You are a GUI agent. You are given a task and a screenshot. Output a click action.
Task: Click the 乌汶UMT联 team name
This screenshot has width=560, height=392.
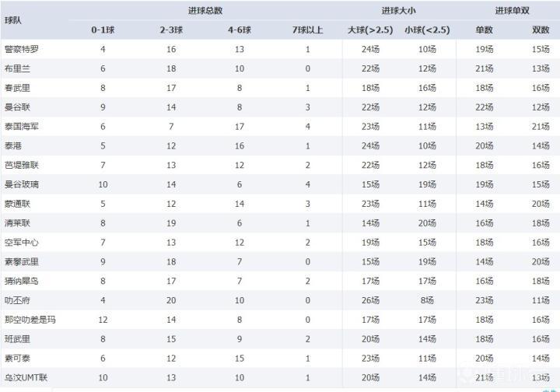click(x=26, y=376)
